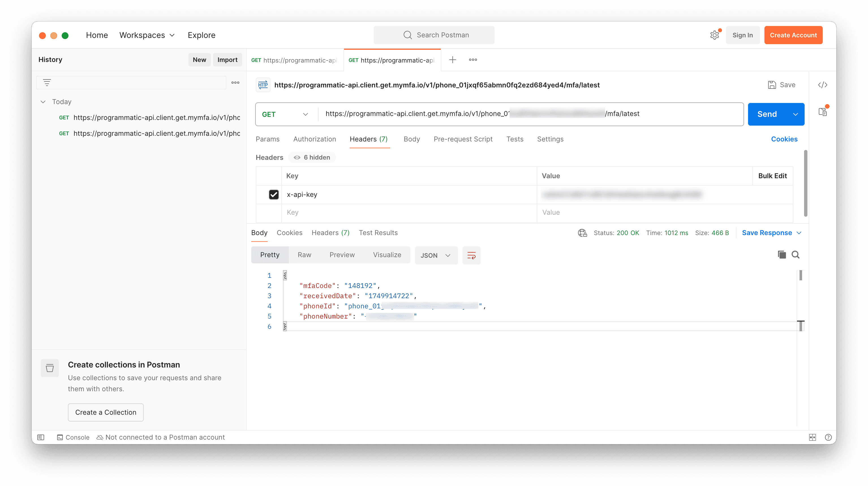The width and height of the screenshot is (868, 486).
Task: Click the Send button
Action: tap(767, 114)
